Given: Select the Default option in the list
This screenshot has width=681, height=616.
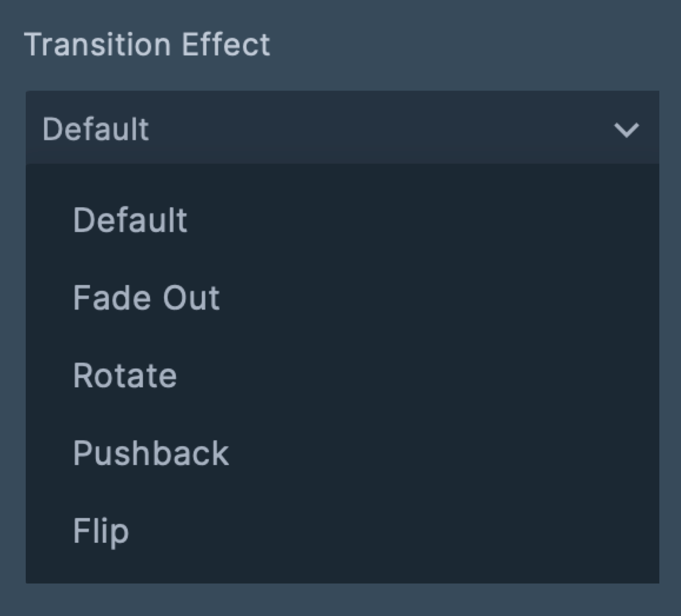Looking at the screenshot, I should [130, 220].
